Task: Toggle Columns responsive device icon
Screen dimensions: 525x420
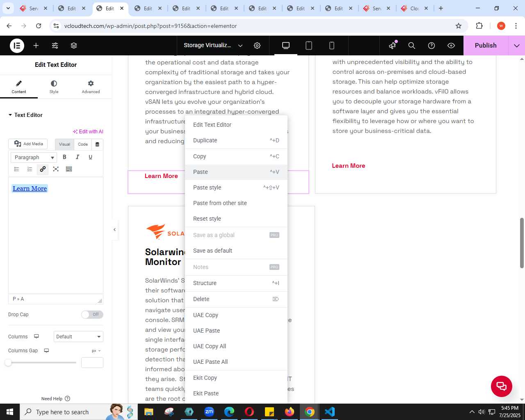Action: [x=37, y=336]
